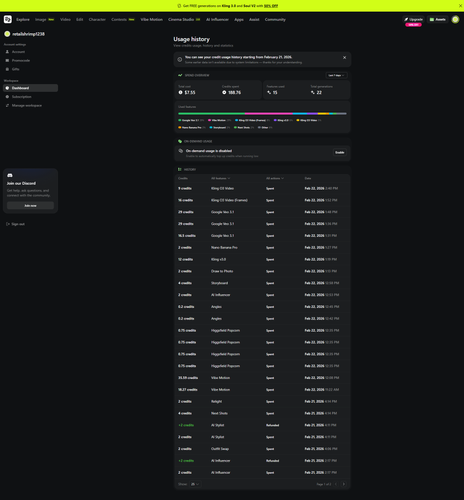Select the retailshrimp1238 username in the sidebar
This screenshot has height=500, width=464.
tap(28, 34)
